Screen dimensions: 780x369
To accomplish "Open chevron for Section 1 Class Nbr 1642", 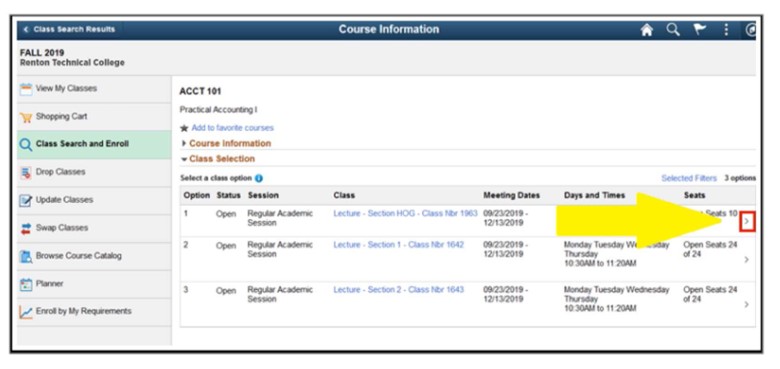I will pyautogui.click(x=746, y=259).
